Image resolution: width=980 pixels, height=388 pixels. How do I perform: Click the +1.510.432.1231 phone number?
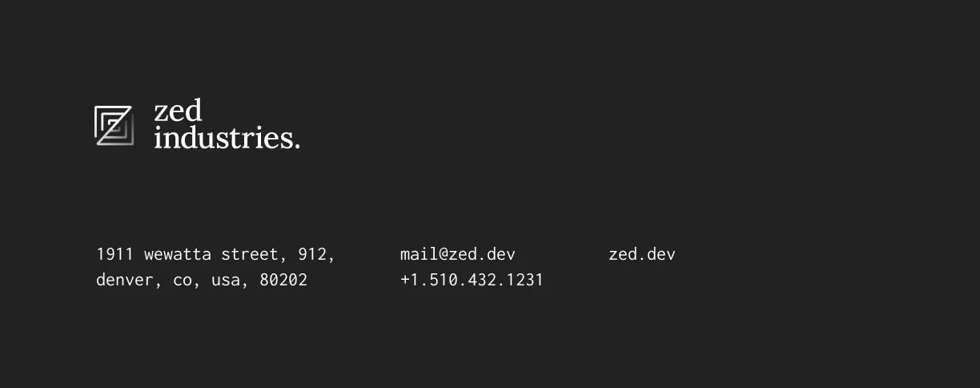coord(472,280)
